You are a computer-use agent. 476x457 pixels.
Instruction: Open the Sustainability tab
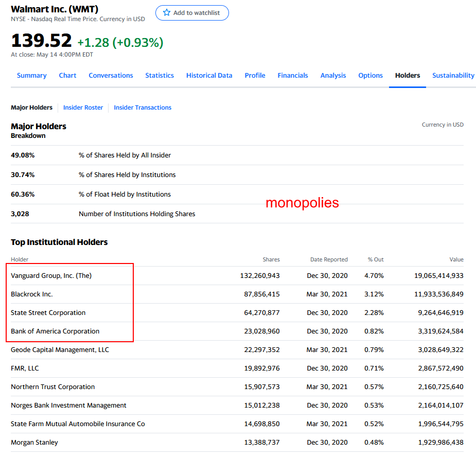[x=453, y=75]
